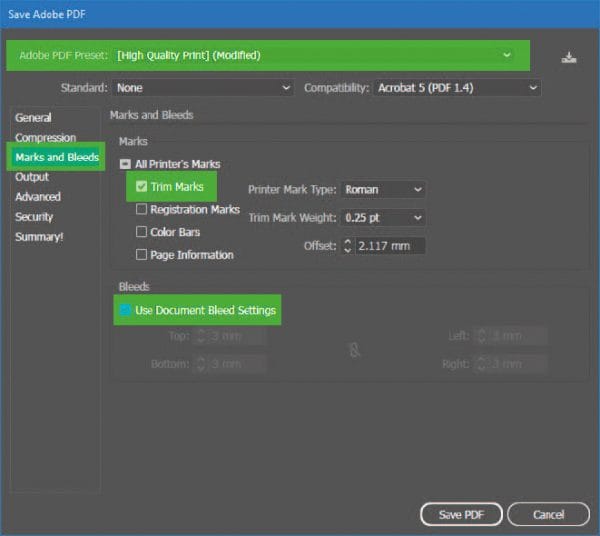
Task: Switch to the General section
Action: [33, 118]
